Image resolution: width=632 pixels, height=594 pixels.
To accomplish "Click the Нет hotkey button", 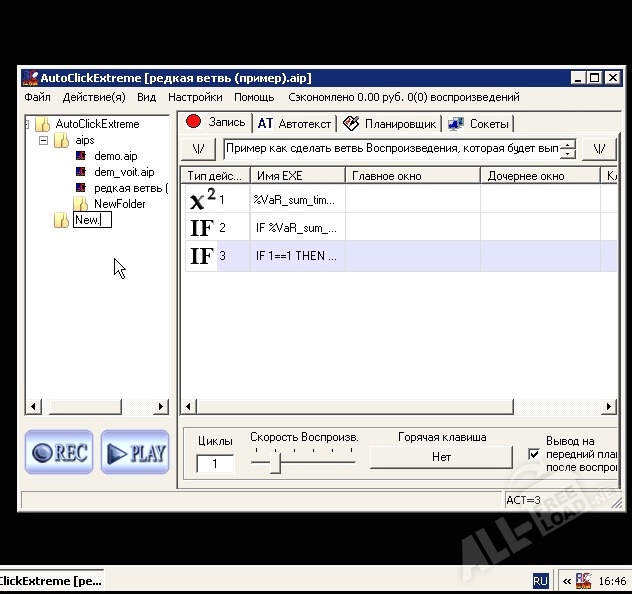I will (x=441, y=457).
